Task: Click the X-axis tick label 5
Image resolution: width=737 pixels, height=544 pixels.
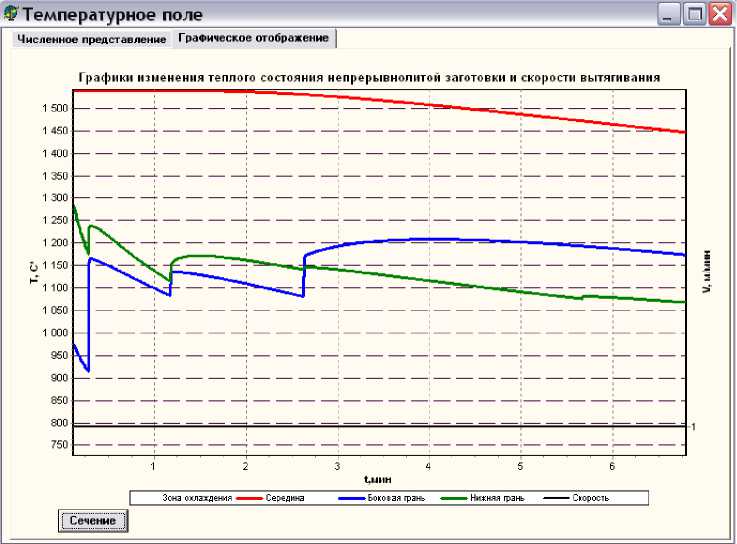Action: click(520, 466)
